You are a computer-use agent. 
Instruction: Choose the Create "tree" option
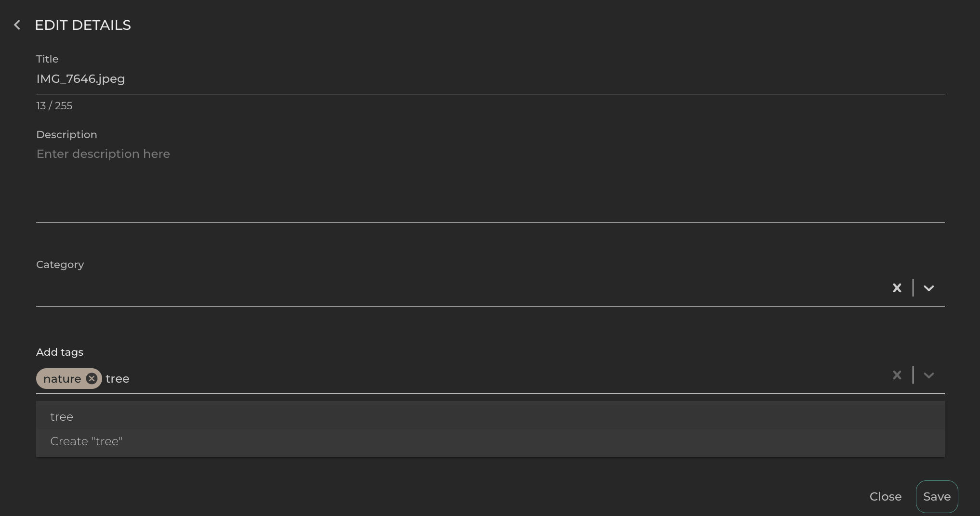(86, 441)
